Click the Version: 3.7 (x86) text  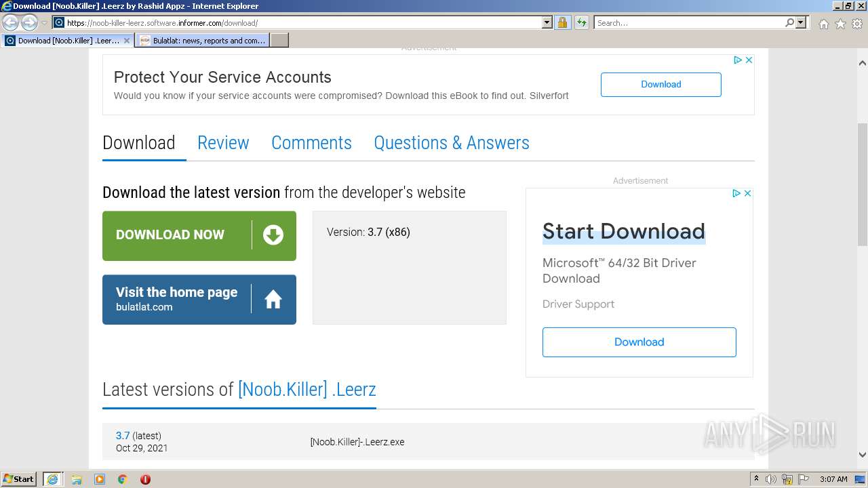pos(368,232)
